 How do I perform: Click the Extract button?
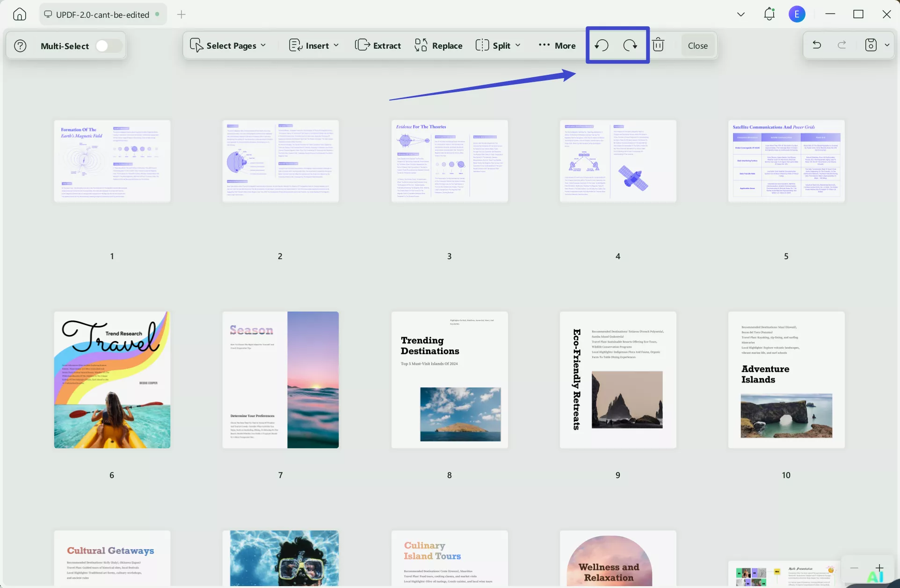(x=378, y=45)
